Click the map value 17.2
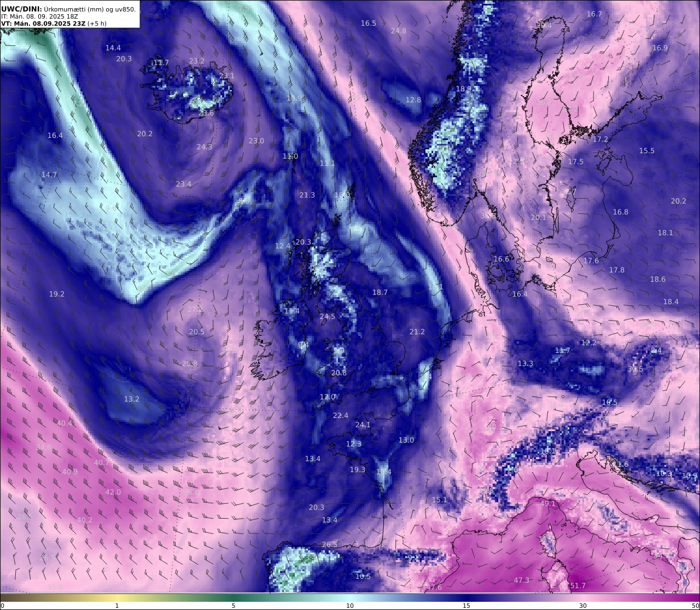Viewport: 700px width, 610px height. point(600,140)
